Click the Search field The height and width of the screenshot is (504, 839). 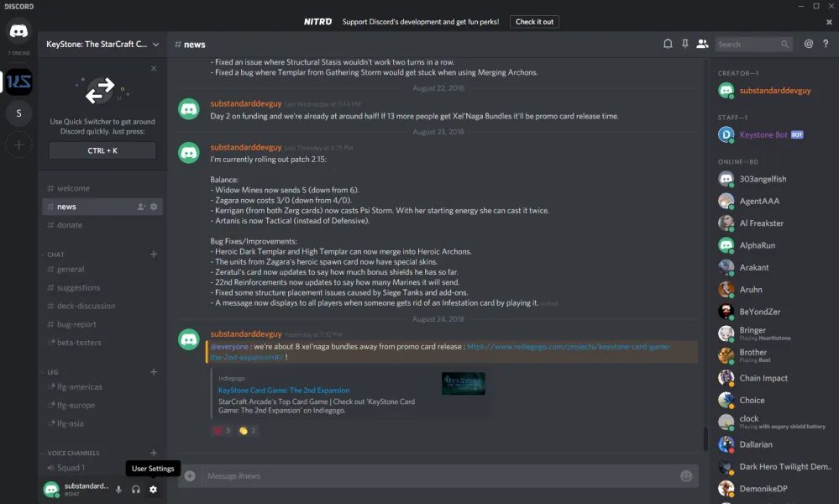tap(753, 44)
